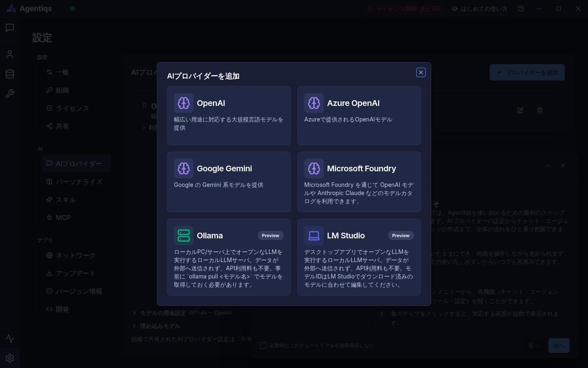Screen dimensions: 588x368
Task: Click the Microsoft Foundry brain icon
Action: pyautogui.click(x=314, y=168)
